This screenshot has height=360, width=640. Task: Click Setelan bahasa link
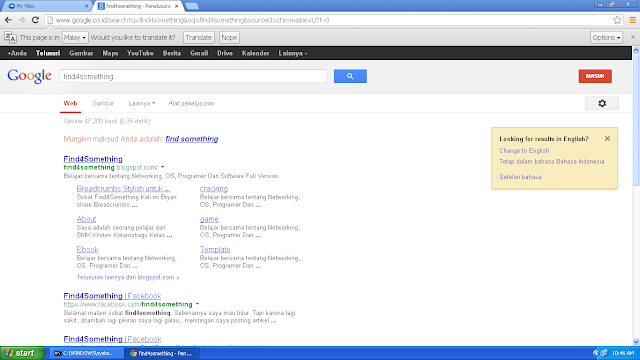point(520,177)
